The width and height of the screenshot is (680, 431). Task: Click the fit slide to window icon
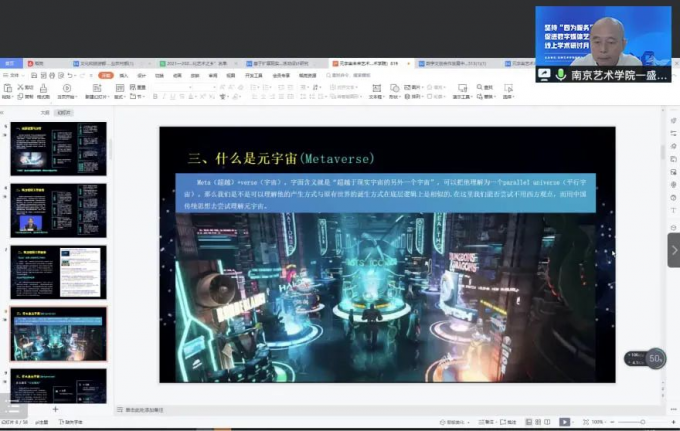coord(586,422)
